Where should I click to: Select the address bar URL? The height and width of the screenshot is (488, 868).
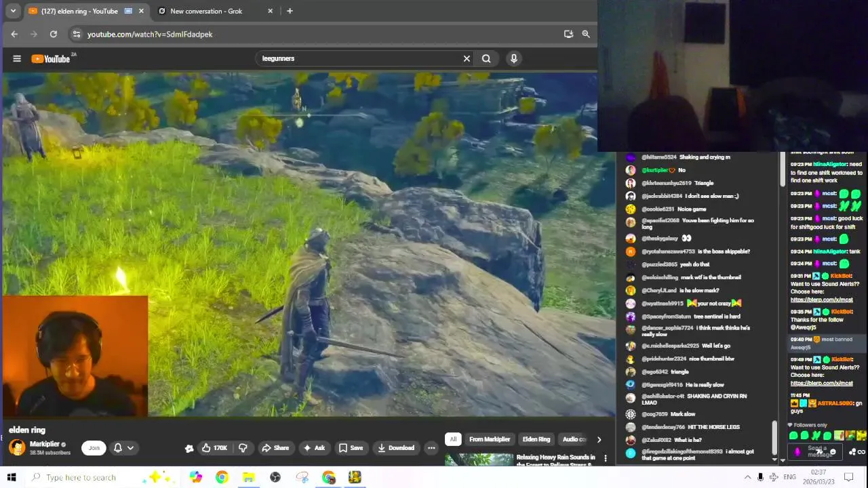(x=150, y=34)
